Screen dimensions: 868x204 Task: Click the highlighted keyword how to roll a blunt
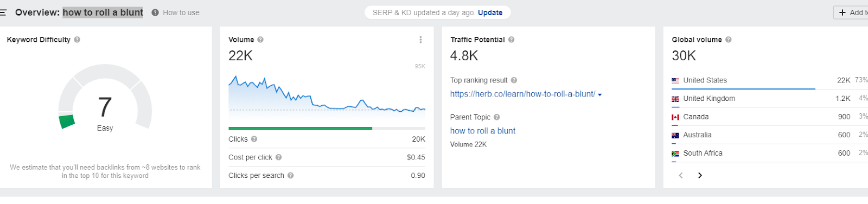[103, 12]
